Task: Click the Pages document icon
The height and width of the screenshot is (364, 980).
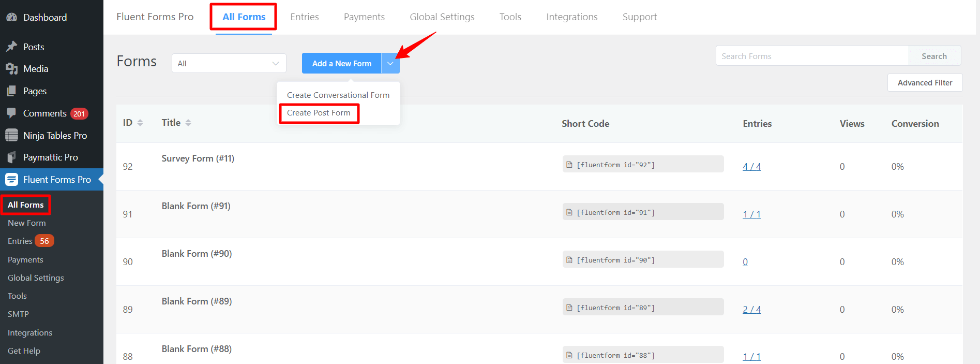Action: [x=11, y=91]
